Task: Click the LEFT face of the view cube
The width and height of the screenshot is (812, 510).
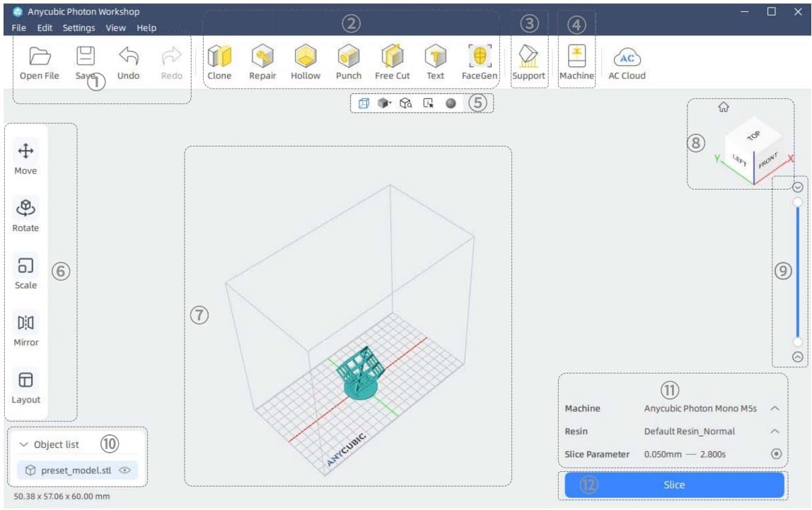Action: [x=740, y=161]
